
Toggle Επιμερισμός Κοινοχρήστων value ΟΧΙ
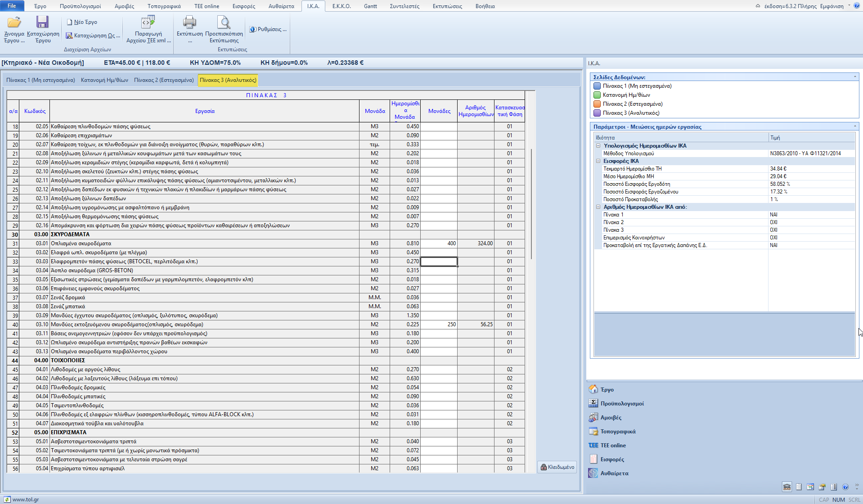[x=773, y=238]
